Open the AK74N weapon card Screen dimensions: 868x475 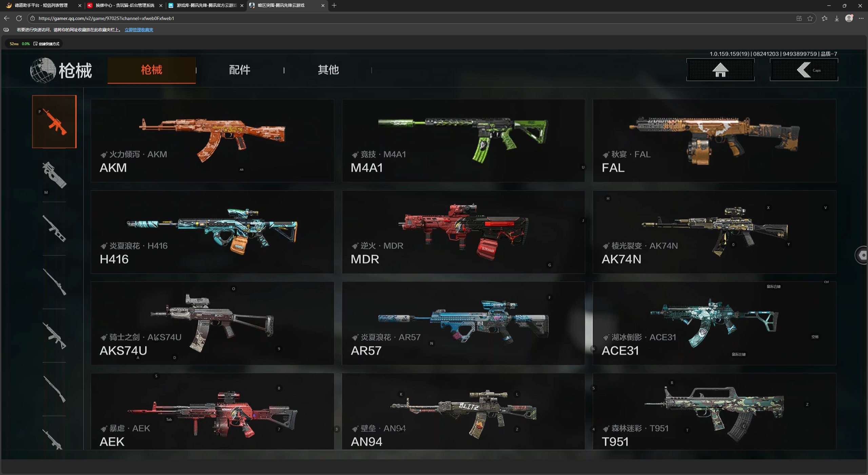[714, 232]
